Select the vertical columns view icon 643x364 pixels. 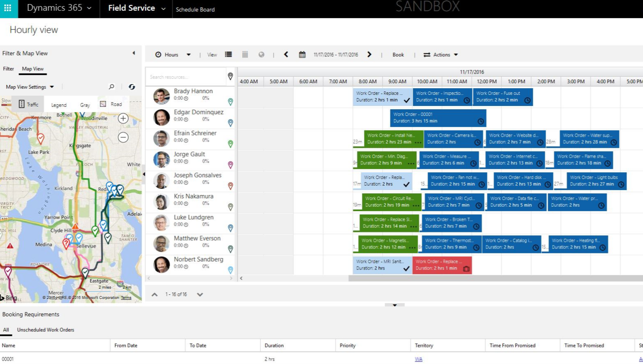245,54
